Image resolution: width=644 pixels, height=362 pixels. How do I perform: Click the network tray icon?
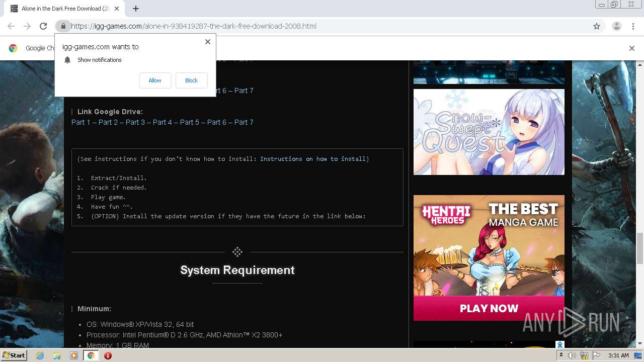pyautogui.click(x=584, y=355)
